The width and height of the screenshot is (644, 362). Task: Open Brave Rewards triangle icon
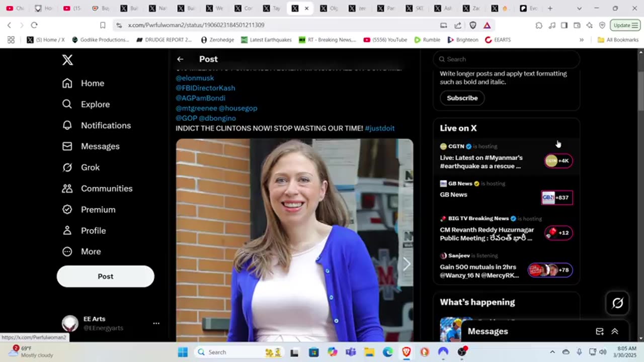[x=487, y=25]
